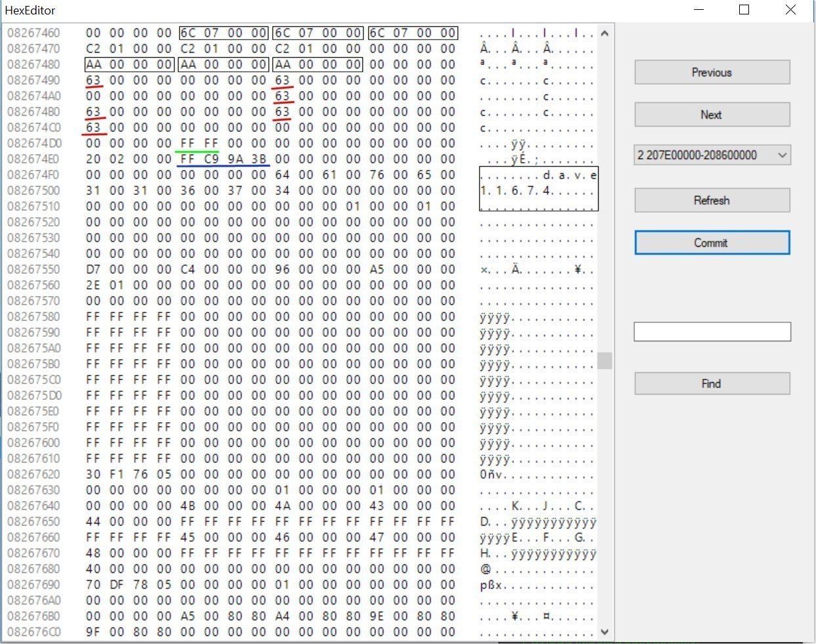Minimize the HexEditor window

pos(699,10)
